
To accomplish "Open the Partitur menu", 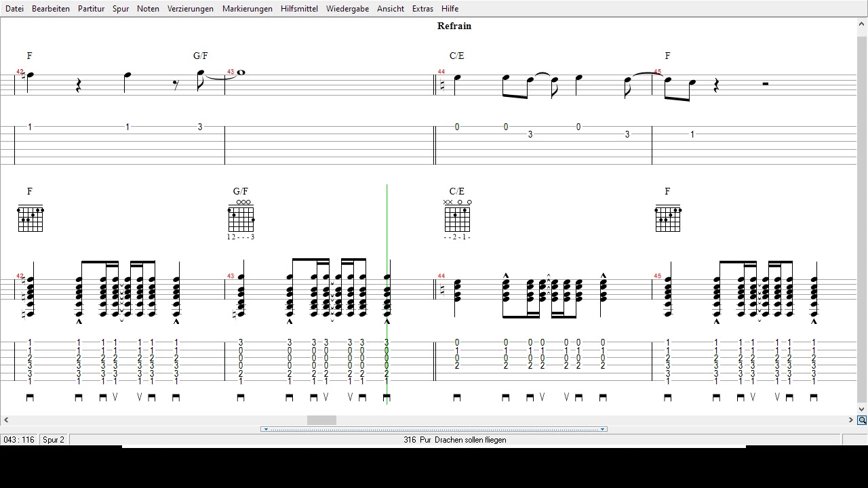I will tap(91, 9).
